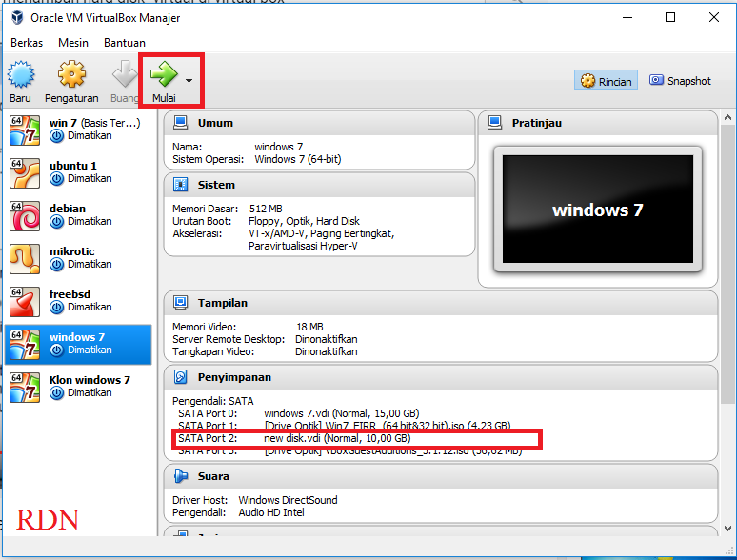
Task: Select the debian VM swirl icon
Action: (x=25, y=216)
